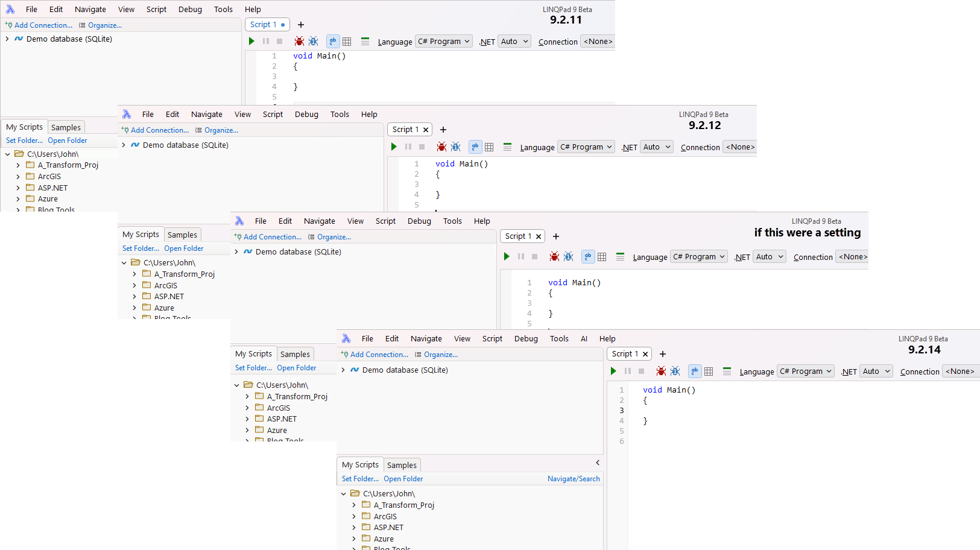Click the green lines icon in 9.2.14 toolbar

click(x=727, y=371)
